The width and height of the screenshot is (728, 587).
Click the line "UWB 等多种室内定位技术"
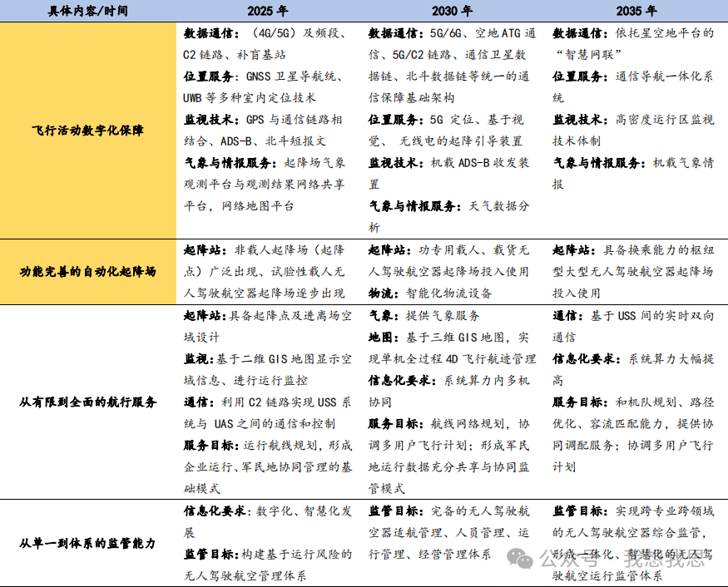point(250,98)
